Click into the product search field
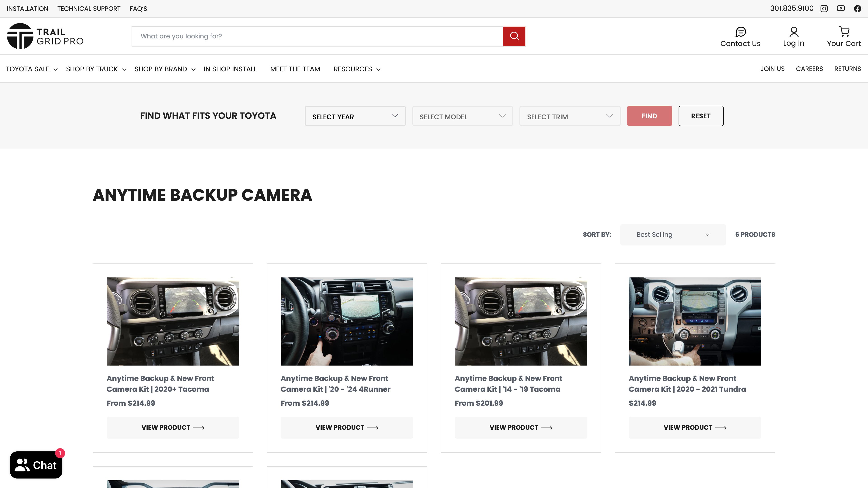 pyautogui.click(x=317, y=36)
